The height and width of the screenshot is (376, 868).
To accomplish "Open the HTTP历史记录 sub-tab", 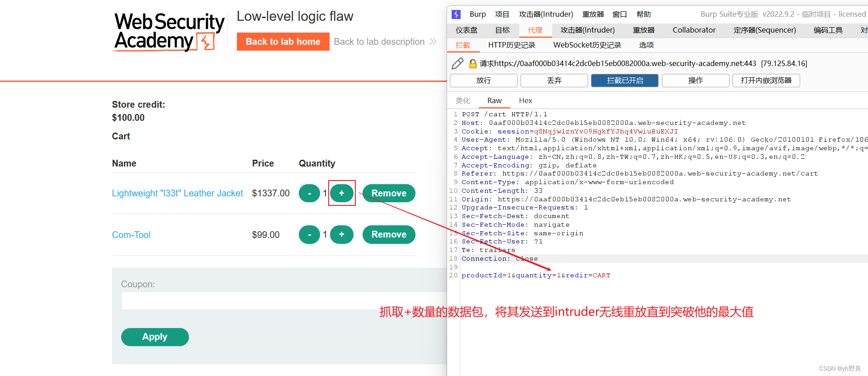I will point(511,45).
